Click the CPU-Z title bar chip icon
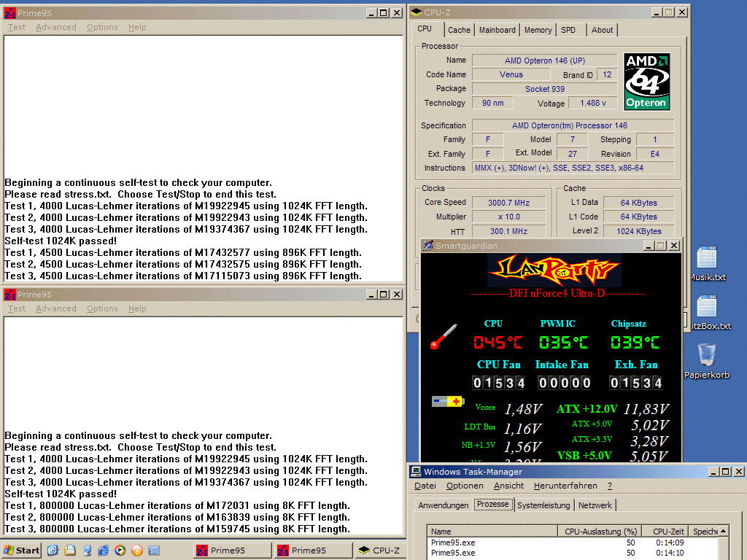Image resolution: width=747 pixels, height=560 pixels. [x=416, y=12]
